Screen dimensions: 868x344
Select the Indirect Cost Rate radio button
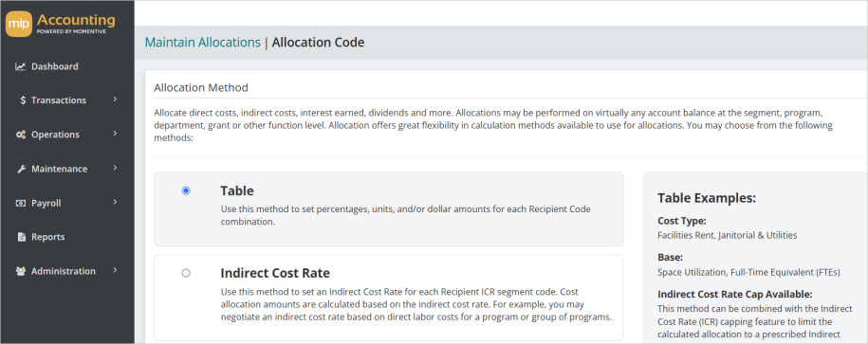[186, 273]
